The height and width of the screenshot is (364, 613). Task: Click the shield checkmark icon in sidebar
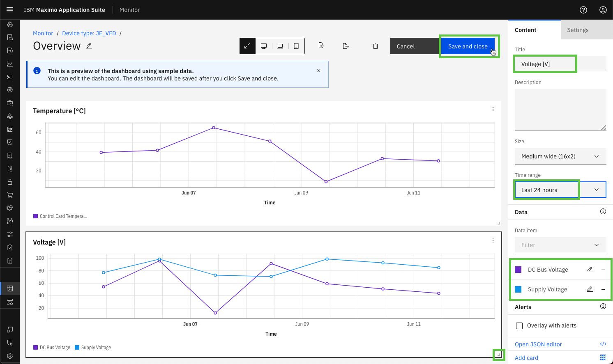coord(10,142)
